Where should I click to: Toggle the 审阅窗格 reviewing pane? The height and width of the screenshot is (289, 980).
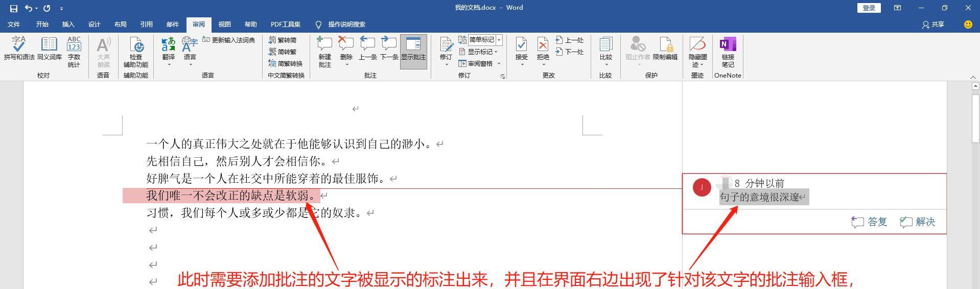pos(476,63)
